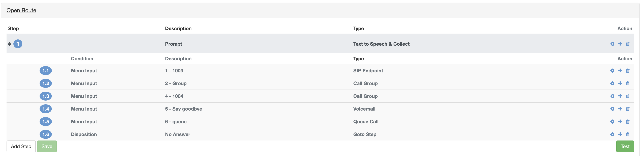Click plus icon on Say goodbye row

(x=620, y=109)
